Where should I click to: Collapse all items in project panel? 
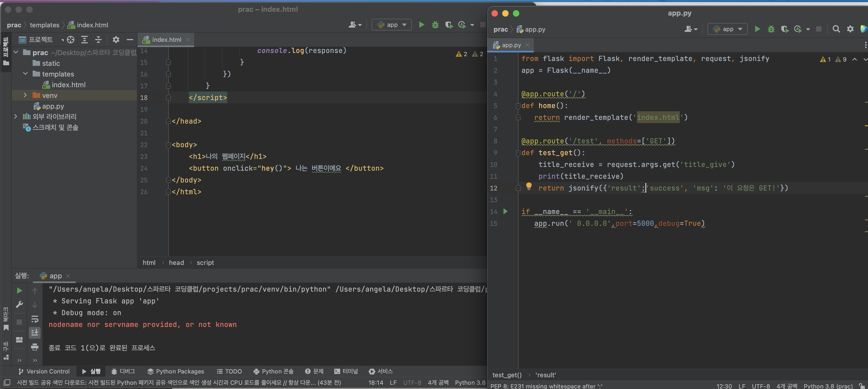(98, 40)
